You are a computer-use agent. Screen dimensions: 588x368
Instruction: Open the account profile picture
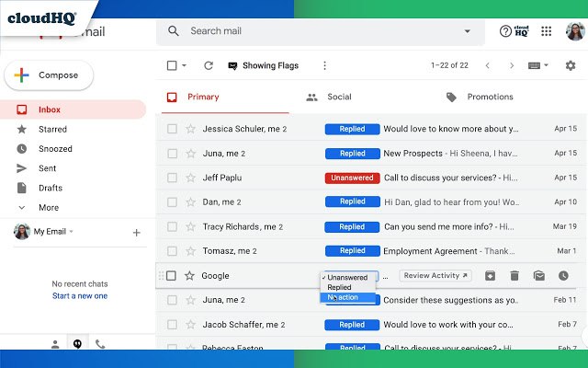(575, 31)
